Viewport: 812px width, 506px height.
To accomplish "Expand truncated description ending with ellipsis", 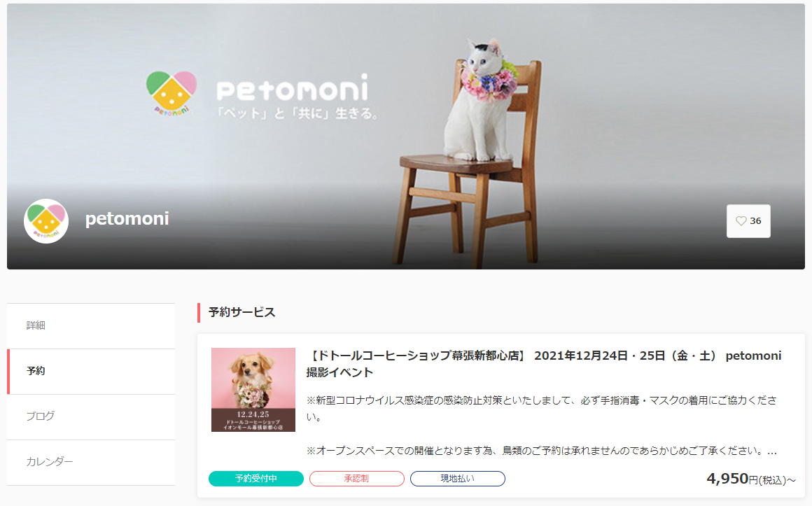I will (772, 451).
